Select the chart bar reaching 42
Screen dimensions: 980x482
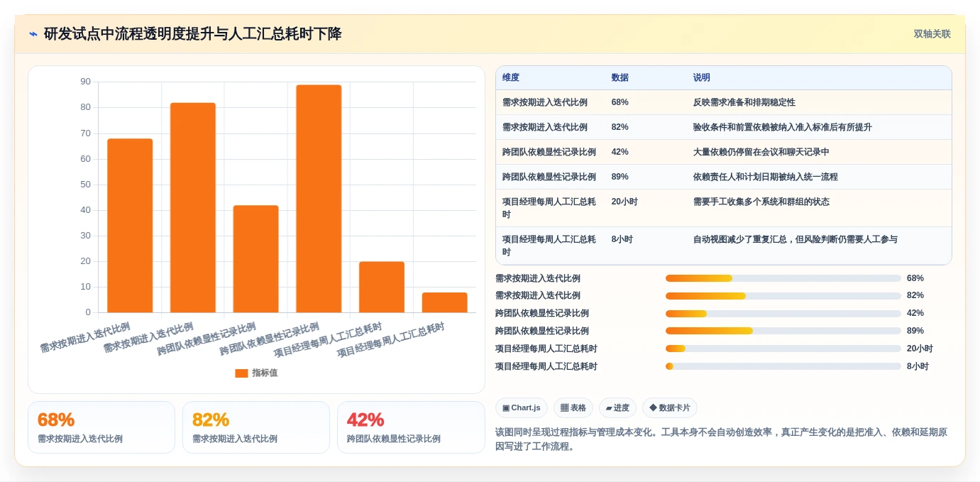click(x=255, y=259)
